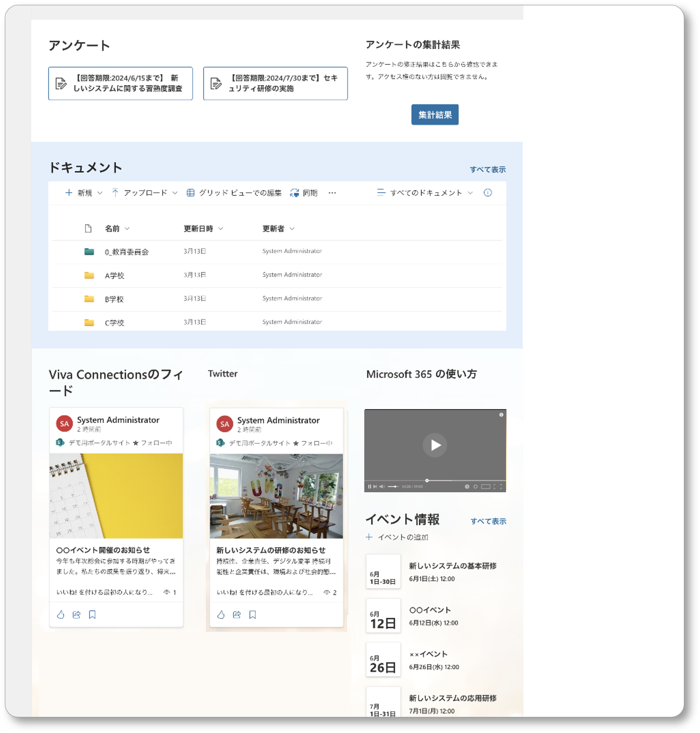Open the 更新日時 column dropdown
The width and height of the screenshot is (700, 733).
point(203,229)
